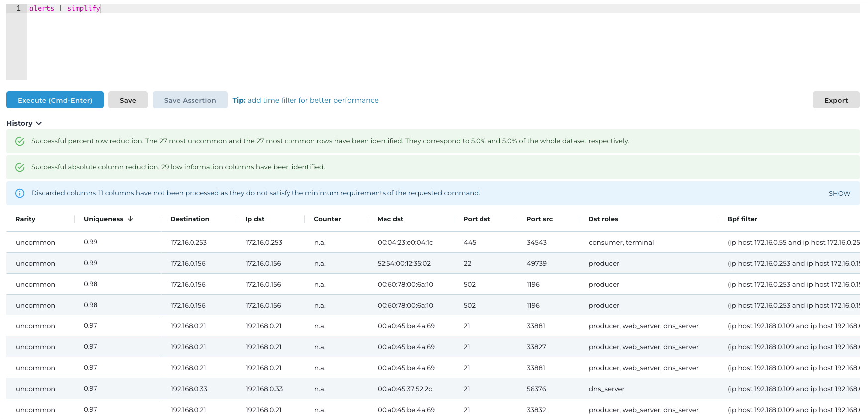Click the 'dns_server' Dst roles cell
This screenshot has width=868, height=419.
[606, 389]
